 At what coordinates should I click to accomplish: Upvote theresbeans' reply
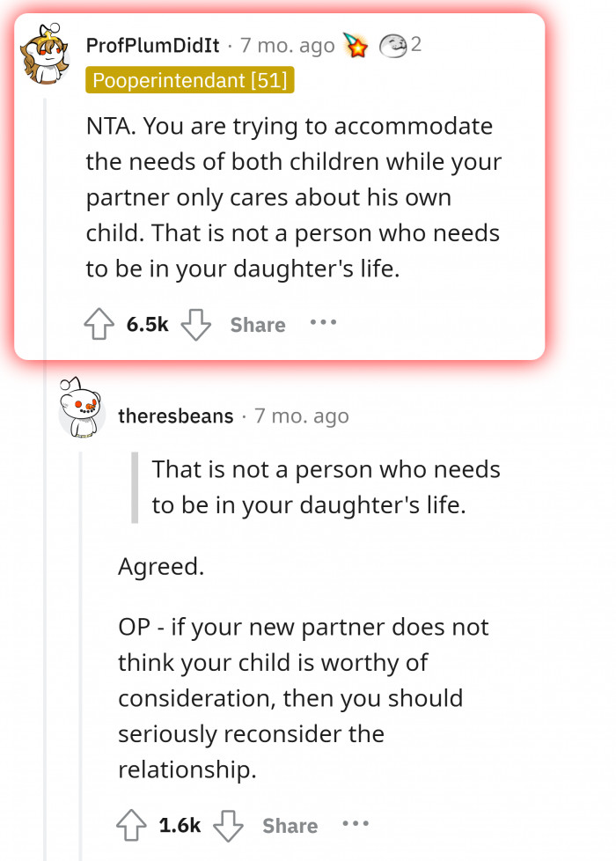point(133,826)
